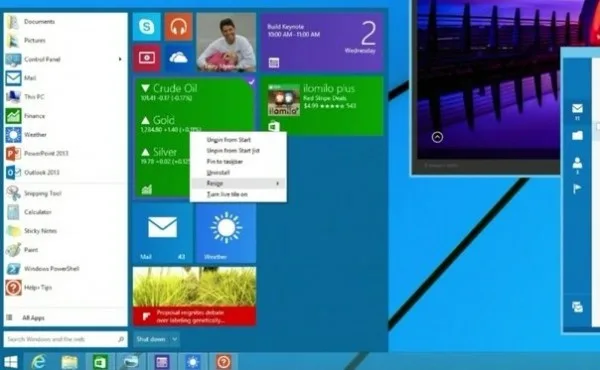Click the up-arrow circle in Photos window
600x370 pixels.
[437, 137]
